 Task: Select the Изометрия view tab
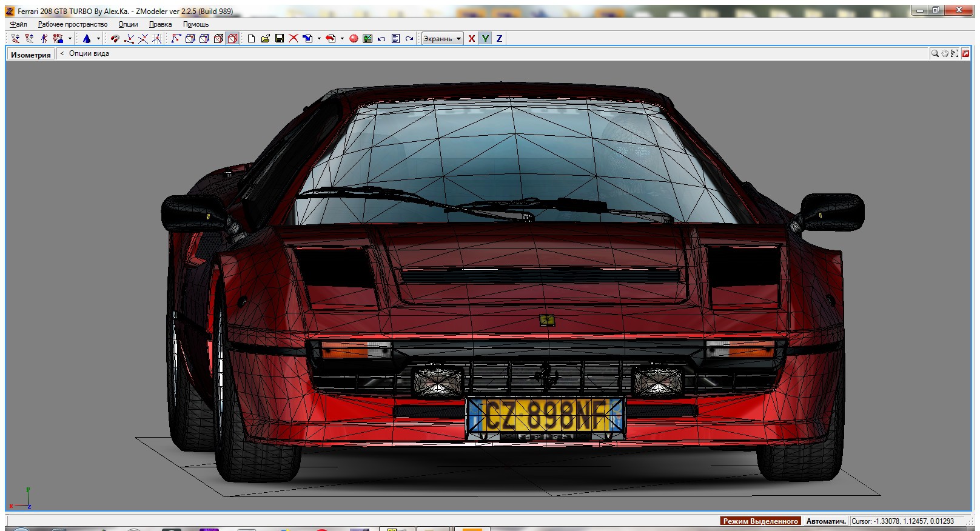click(x=31, y=55)
